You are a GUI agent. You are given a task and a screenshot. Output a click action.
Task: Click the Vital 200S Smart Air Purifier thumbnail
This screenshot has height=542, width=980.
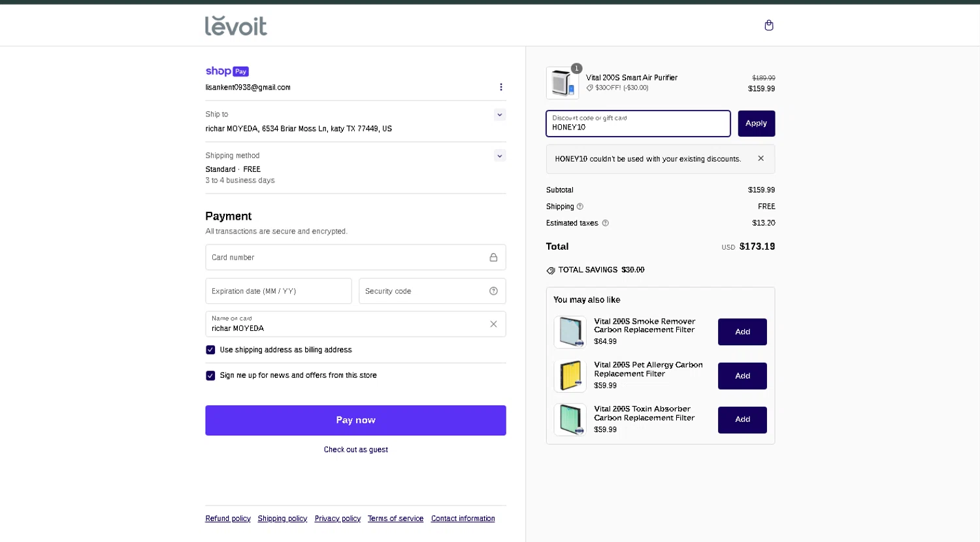563,83
